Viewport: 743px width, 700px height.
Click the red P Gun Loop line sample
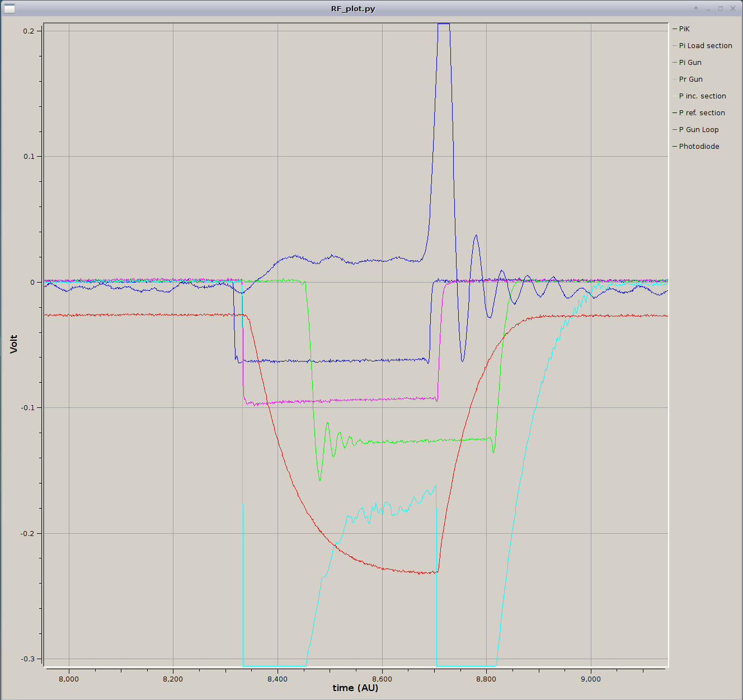[x=675, y=130]
